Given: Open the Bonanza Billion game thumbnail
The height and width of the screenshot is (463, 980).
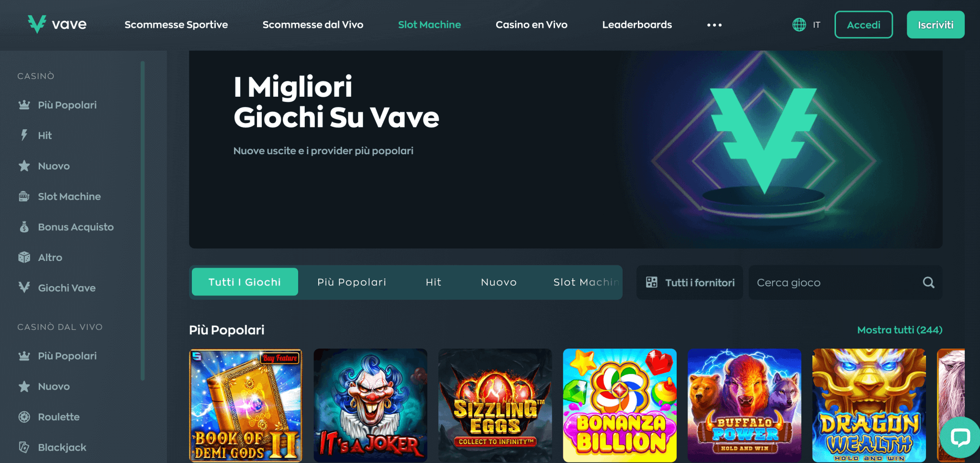Looking at the screenshot, I should [620, 405].
